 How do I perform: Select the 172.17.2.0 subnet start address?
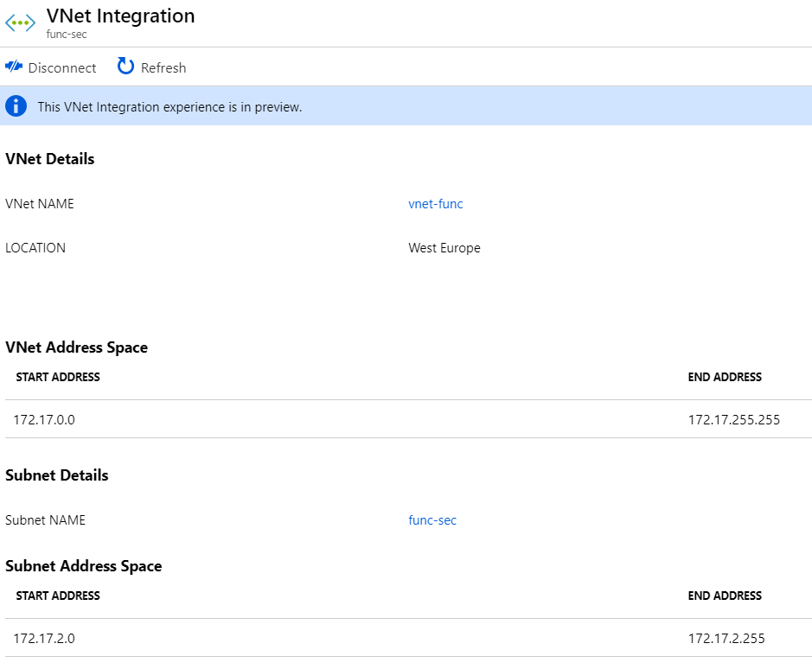(x=44, y=639)
